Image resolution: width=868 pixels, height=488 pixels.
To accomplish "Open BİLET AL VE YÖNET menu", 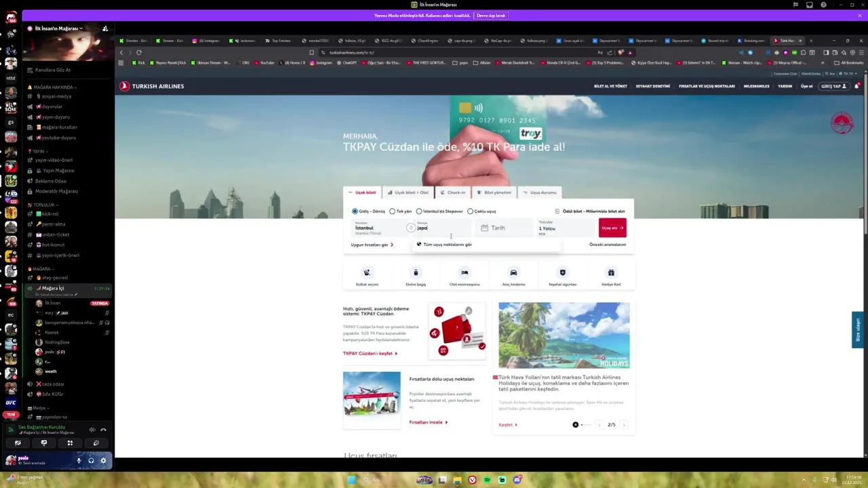I will click(610, 86).
